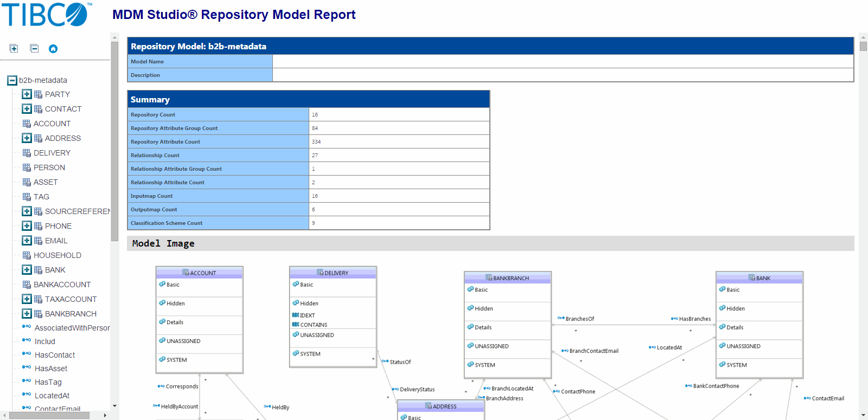This screenshot has height=420, width=868.
Task: Expand the SOURCEREFERENCE tree node
Action: point(27,211)
